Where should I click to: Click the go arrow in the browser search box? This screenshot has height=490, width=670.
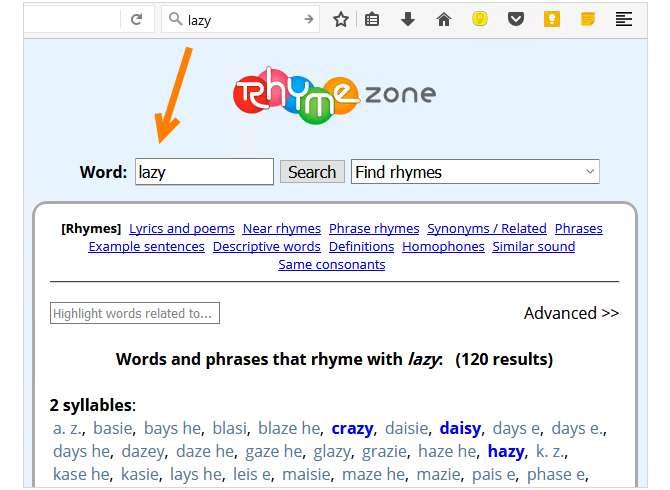[x=308, y=19]
